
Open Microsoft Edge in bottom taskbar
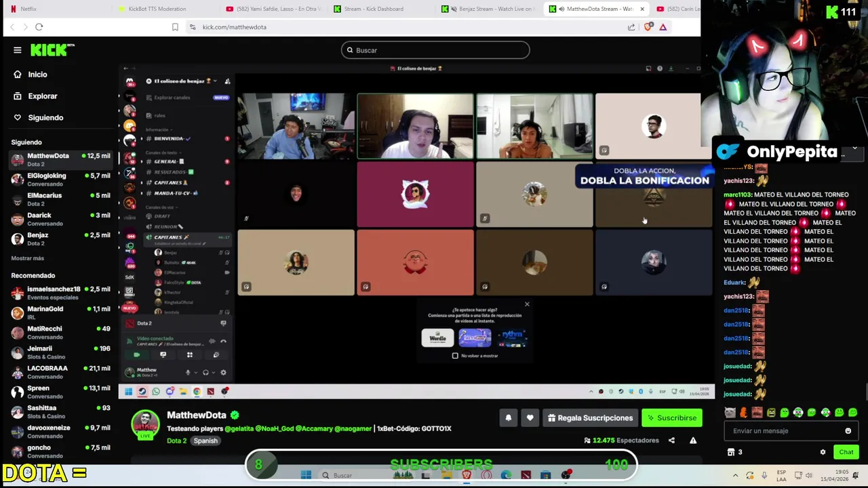[x=506, y=475]
